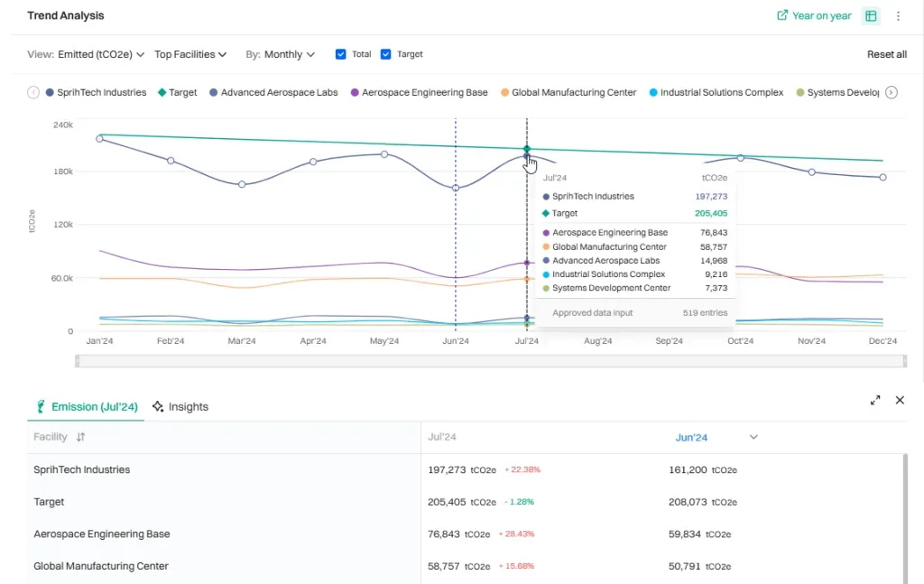Screen dimensions: 924x584
Task: Toggle SprihTech Industries series in legend
Action: pyautogui.click(x=96, y=92)
